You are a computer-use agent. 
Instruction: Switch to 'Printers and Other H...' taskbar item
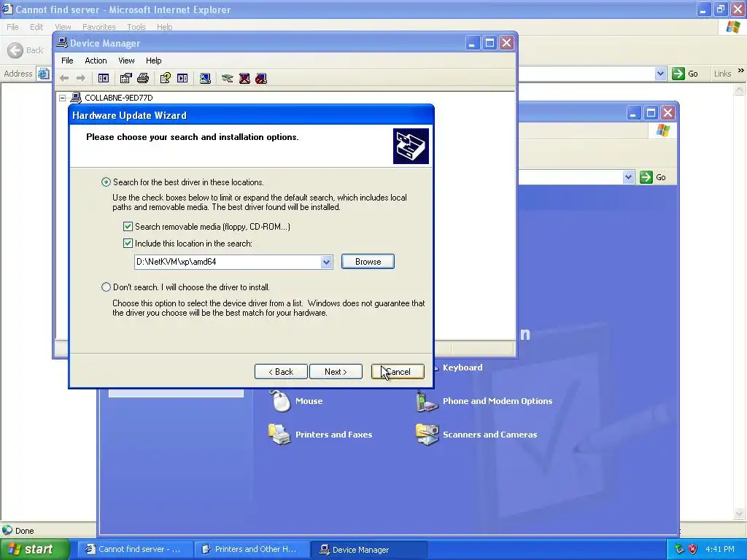tap(252, 549)
